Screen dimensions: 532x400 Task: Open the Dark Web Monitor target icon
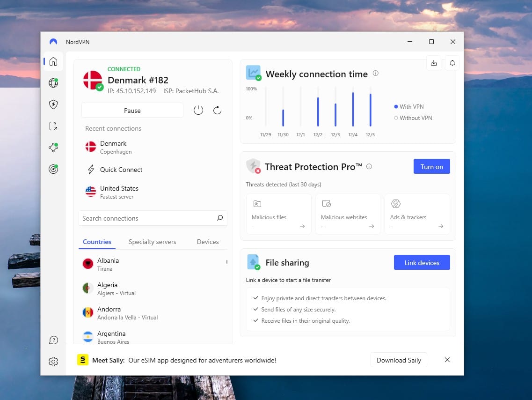[53, 169]
